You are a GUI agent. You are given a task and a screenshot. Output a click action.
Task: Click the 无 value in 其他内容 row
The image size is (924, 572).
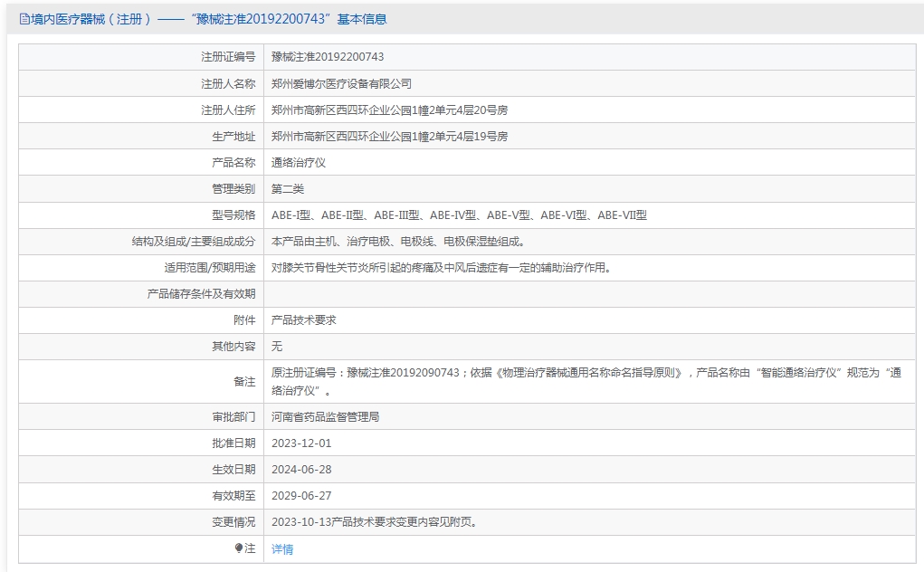tap(277, 347)
